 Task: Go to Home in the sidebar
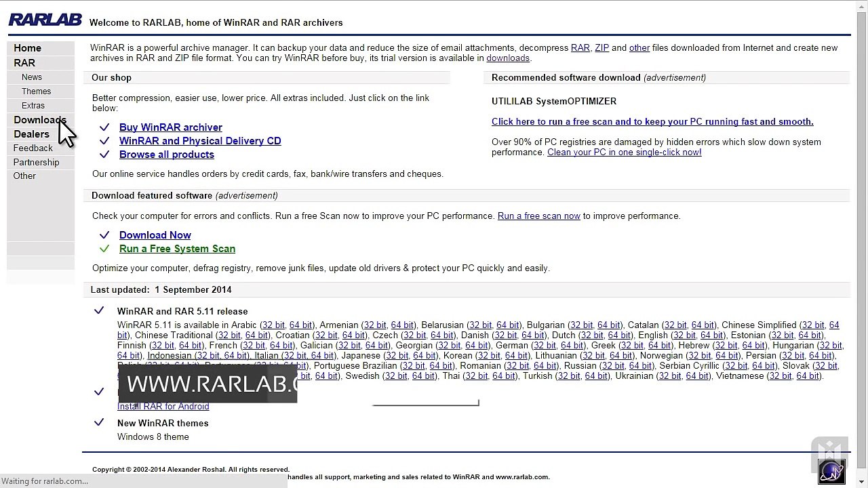(28, 48)
